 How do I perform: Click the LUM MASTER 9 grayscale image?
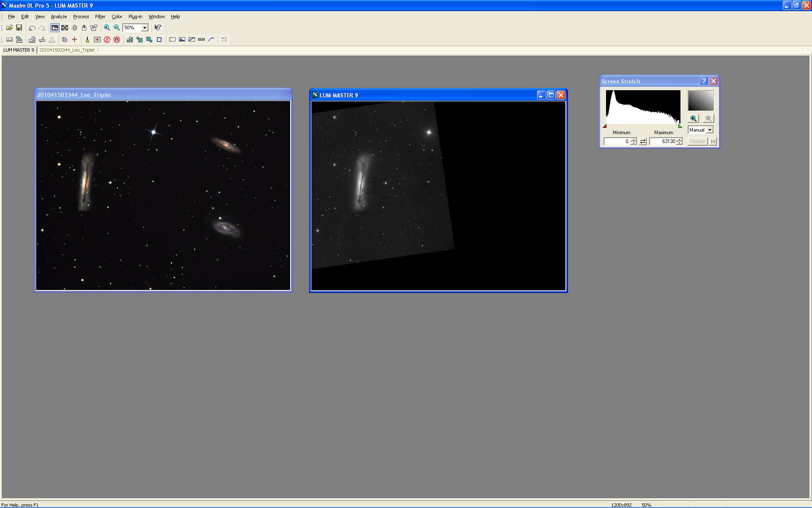point(439,196)
